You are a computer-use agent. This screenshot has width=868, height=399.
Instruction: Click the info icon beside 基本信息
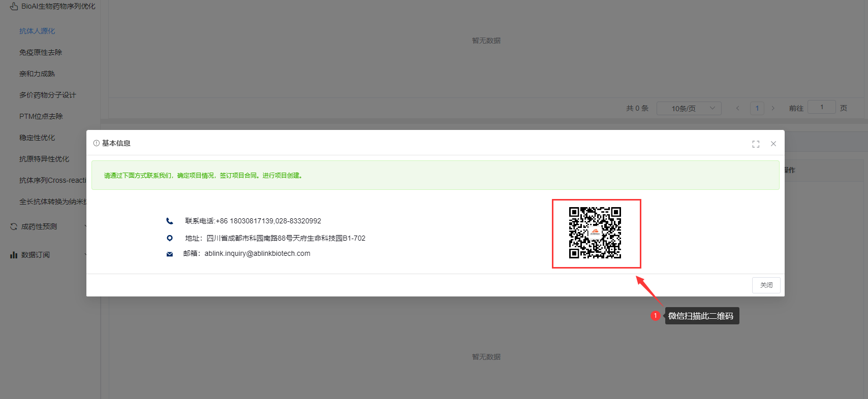coord(97,143)
